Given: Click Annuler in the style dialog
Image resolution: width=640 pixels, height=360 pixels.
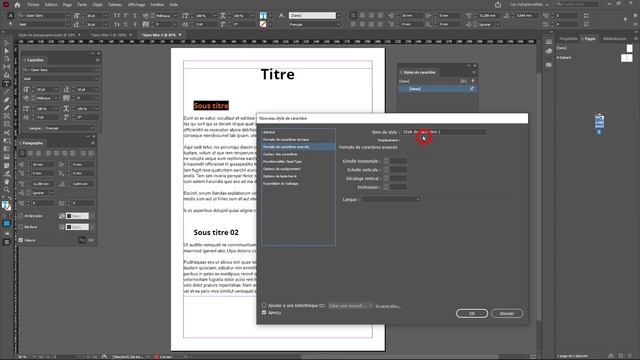Looking at the screenshot, I should pos(507,313).
